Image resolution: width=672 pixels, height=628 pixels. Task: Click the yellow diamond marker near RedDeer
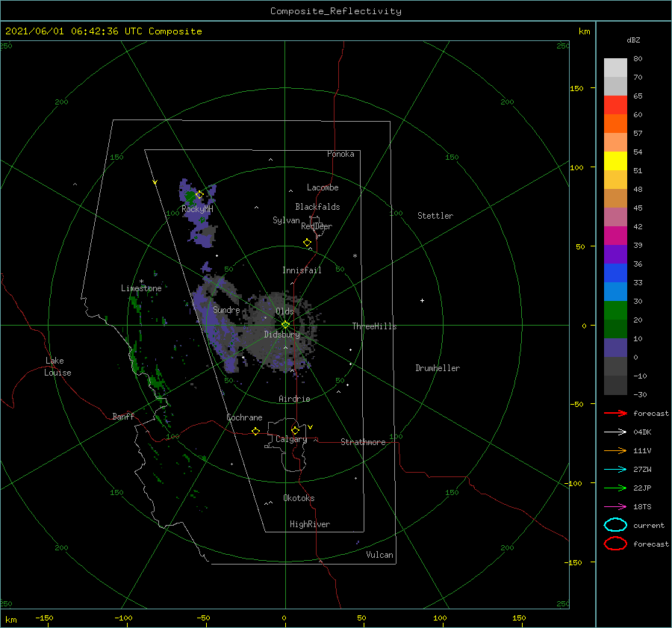coord(307,243)
